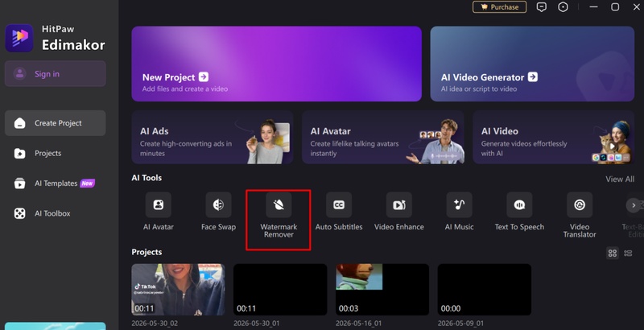Click the Create Project sidebar icon

pyautogui.click(x=19, y=123)
